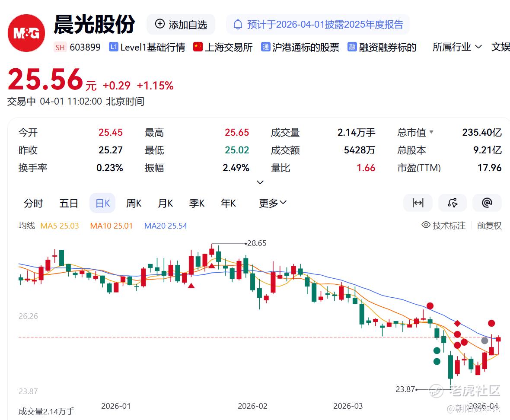This screenshot has width=510, height=420.
Task: Click the 均线 indicator label
Action: pos(27,226)
